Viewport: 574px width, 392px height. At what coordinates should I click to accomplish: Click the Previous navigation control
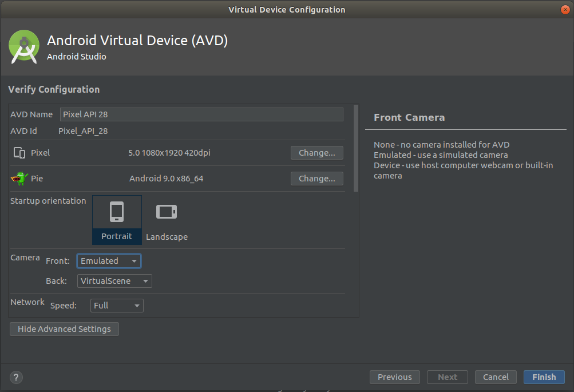coord(394,377)
